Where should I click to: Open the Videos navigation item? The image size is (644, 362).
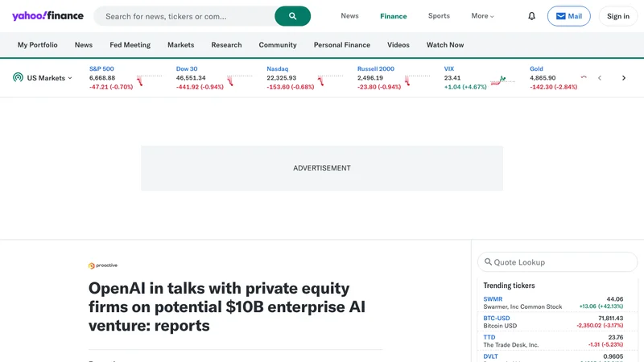pos(398,45)
